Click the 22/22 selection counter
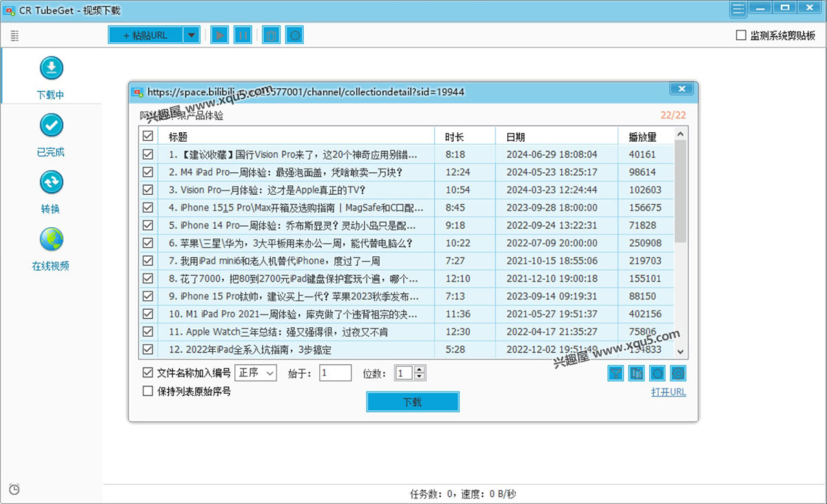827x504 pixels. coord(673,115)
